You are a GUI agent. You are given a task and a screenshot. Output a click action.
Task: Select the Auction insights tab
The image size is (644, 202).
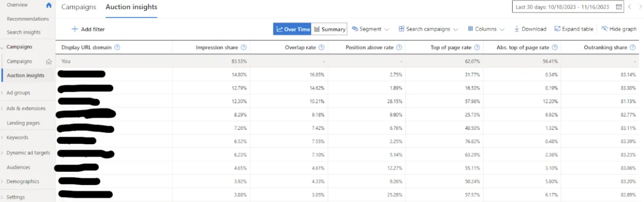click(x=131, y=7)
